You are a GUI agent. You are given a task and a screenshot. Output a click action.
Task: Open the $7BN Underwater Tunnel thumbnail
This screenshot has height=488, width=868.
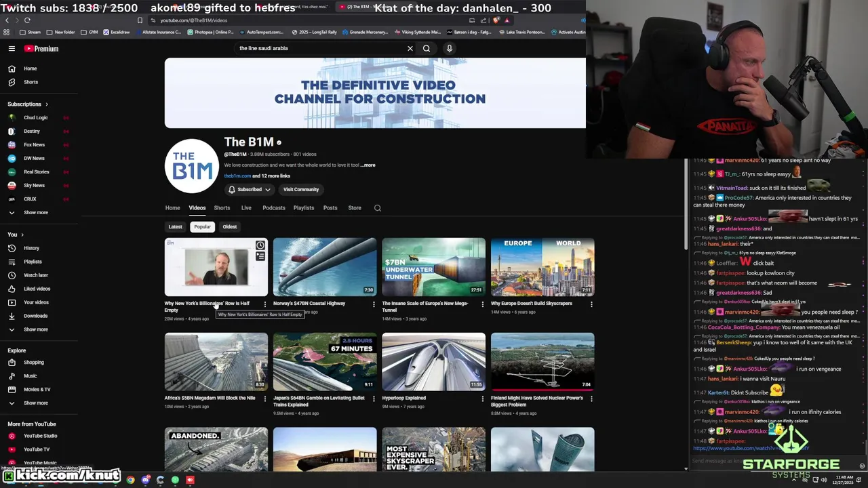coord(434,267)
